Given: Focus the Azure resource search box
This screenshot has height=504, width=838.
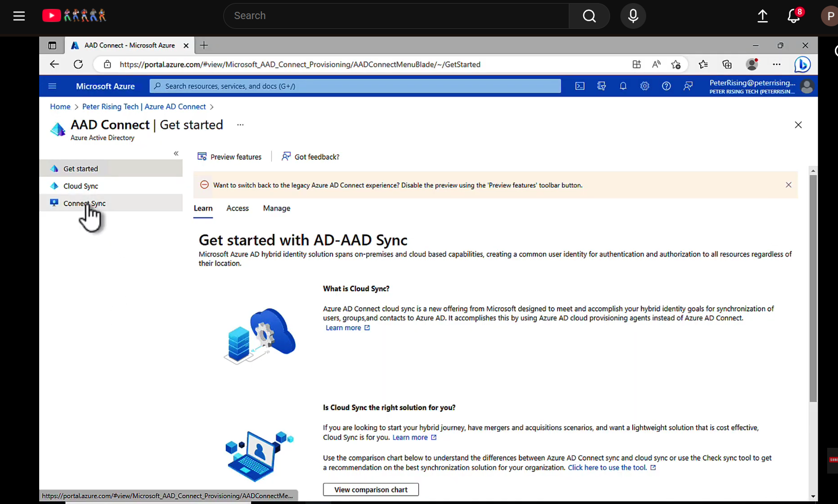Looking at the screenshot, I should click(x=355, y=86).
